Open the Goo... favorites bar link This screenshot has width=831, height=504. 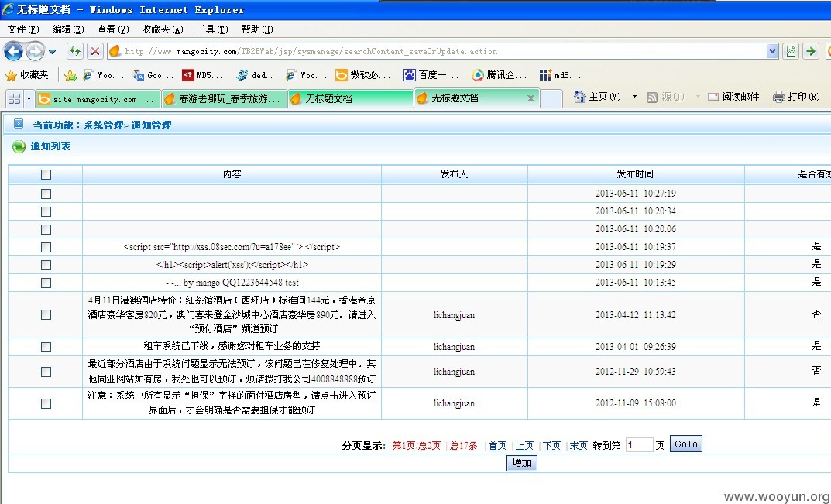click(153, 75)
